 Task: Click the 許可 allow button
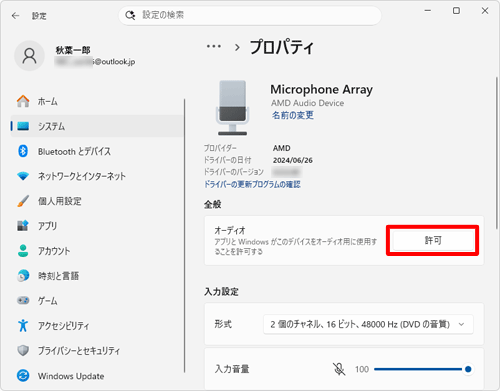433,240
